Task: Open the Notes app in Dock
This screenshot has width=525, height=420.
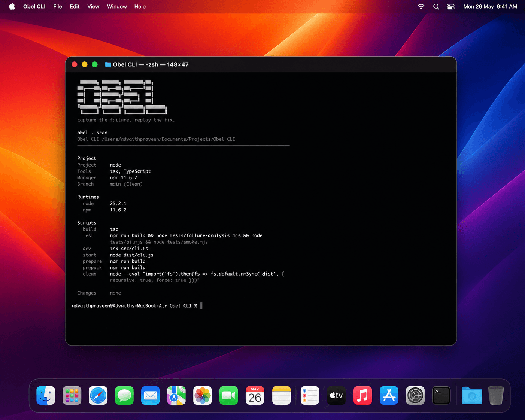Action: click(282, 396)
